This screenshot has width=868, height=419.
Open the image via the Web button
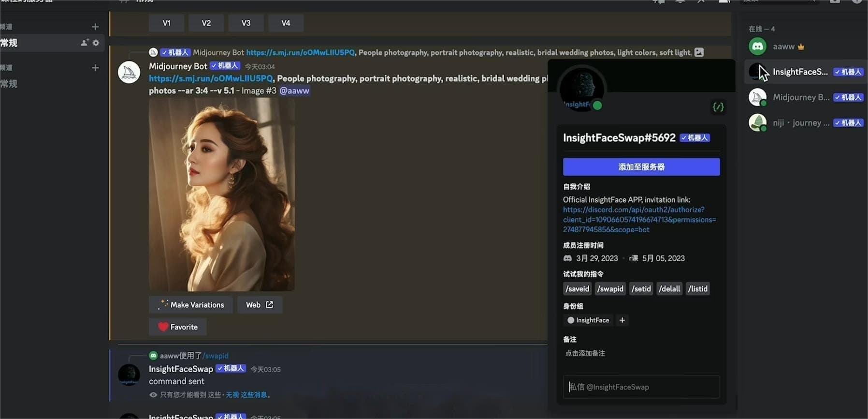260,305
